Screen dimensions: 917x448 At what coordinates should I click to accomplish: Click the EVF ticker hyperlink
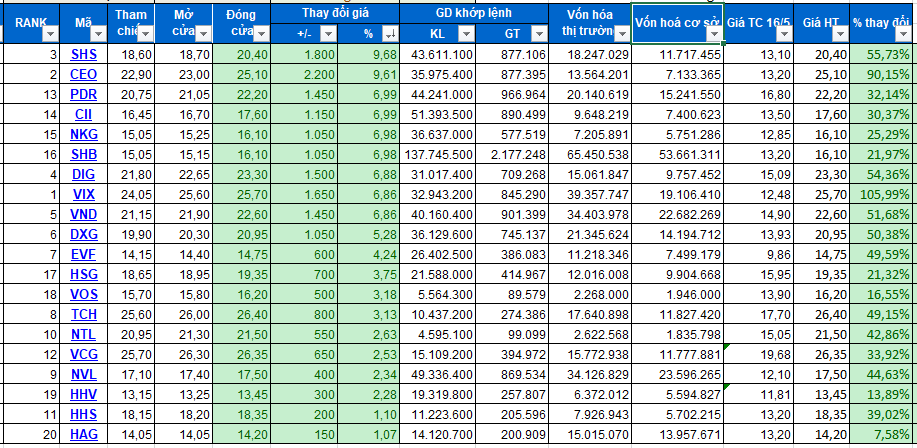tap(84, 254)
